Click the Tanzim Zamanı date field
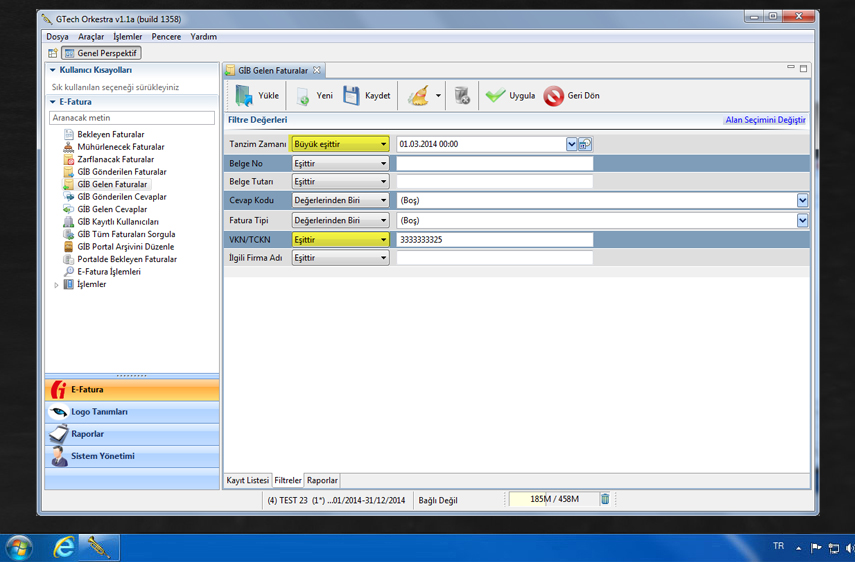The image size is (855, 562). (481, 144)
